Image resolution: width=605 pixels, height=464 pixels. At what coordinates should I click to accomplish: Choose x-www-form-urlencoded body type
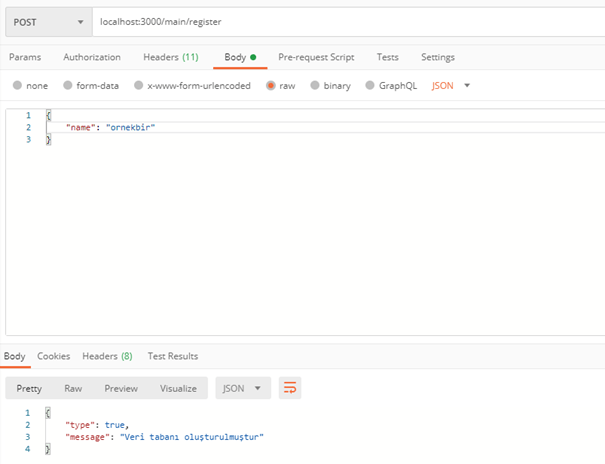139,86
